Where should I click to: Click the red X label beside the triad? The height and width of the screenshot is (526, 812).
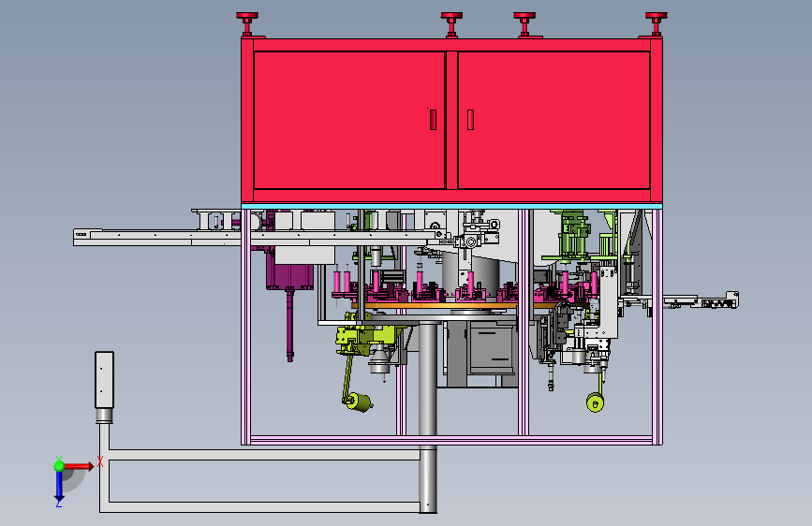click(x=100, y=461)
